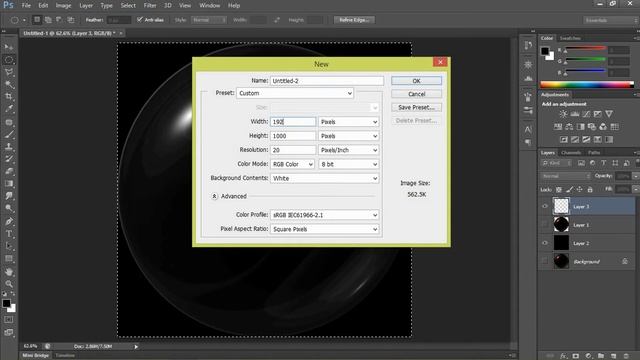Image resolution: width=640 pixels, height=360 pixels.
Task: Click the Name field in New dialog
Action: tap(327, 81)
